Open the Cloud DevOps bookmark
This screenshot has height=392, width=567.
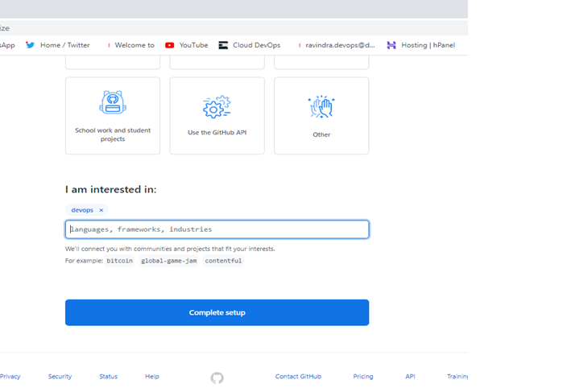click(250, 45)
